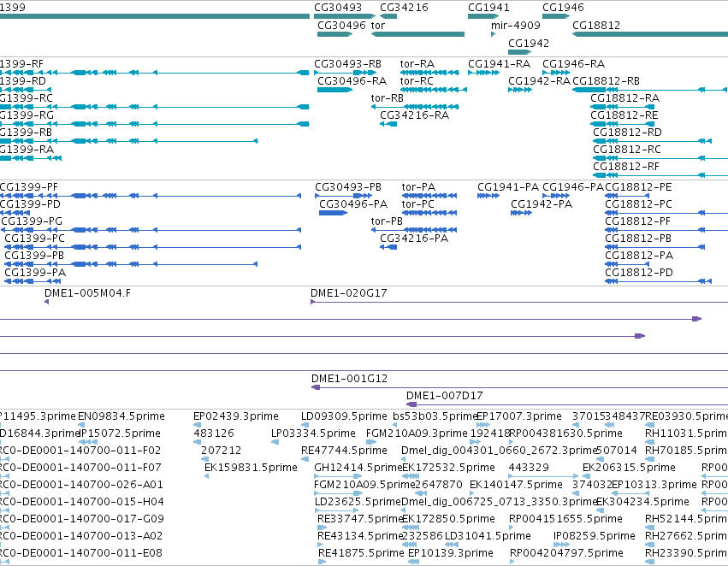728x566 pixels.
Task: Click protein CG1399-PA label
Action: pyautogui.click(x=35, y=274)
